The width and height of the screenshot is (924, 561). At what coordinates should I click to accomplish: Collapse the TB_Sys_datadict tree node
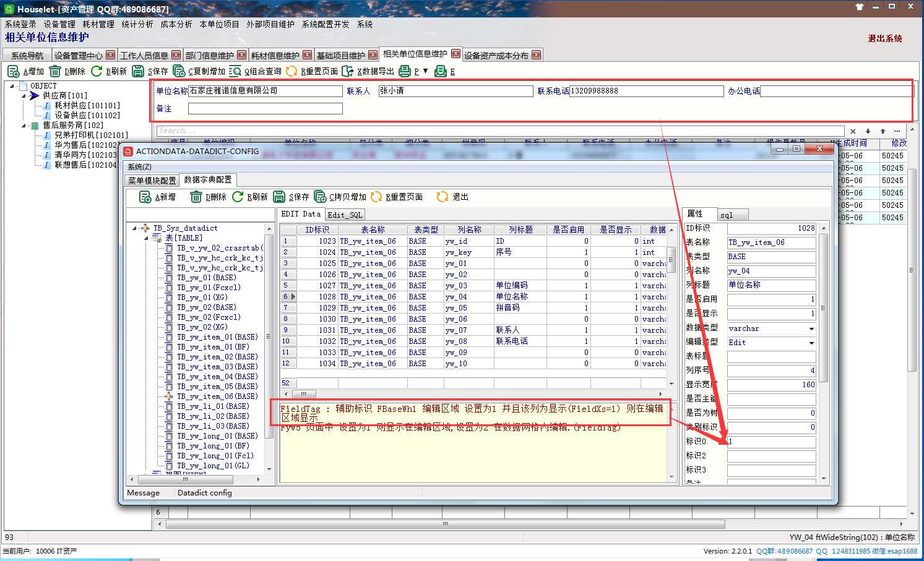click(x=135, y=228)
